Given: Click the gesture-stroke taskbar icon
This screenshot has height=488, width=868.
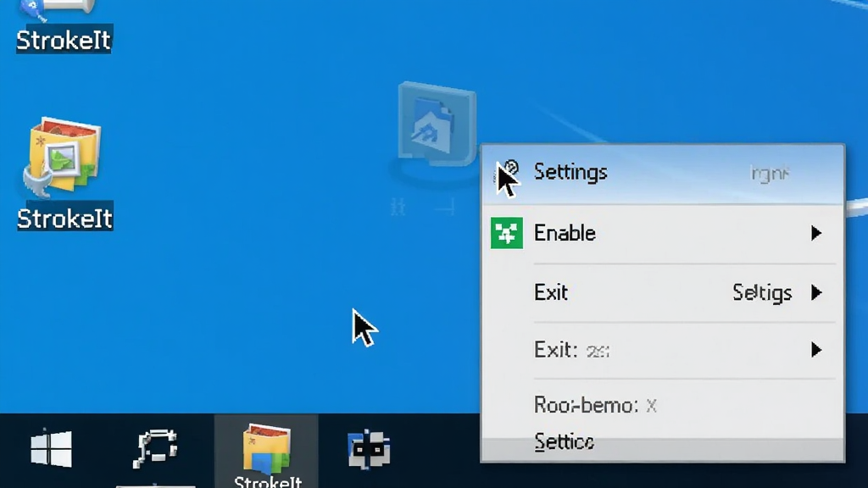Looking at the screenshot, I should coord(156,449).
